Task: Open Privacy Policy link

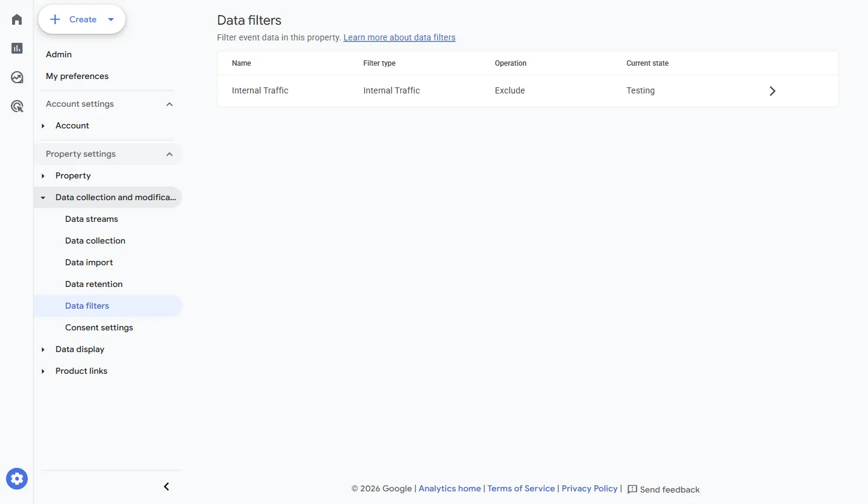Action: (x=590, y=488)
